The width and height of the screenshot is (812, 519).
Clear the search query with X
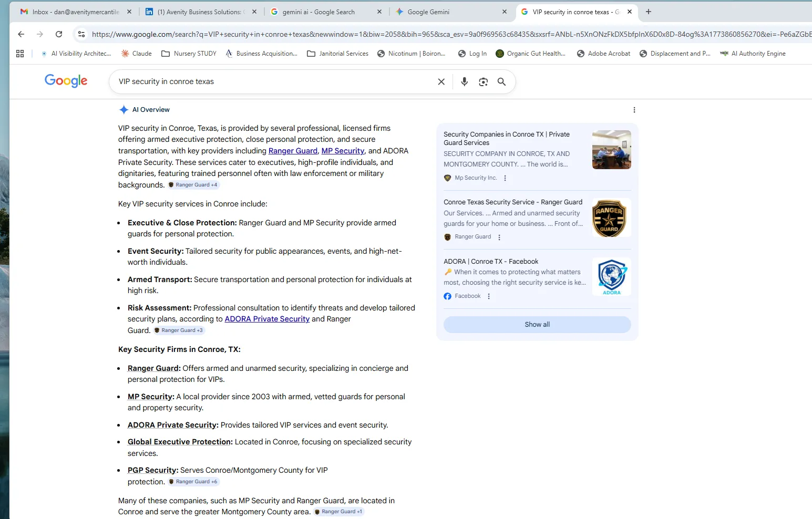coord(441,81)
